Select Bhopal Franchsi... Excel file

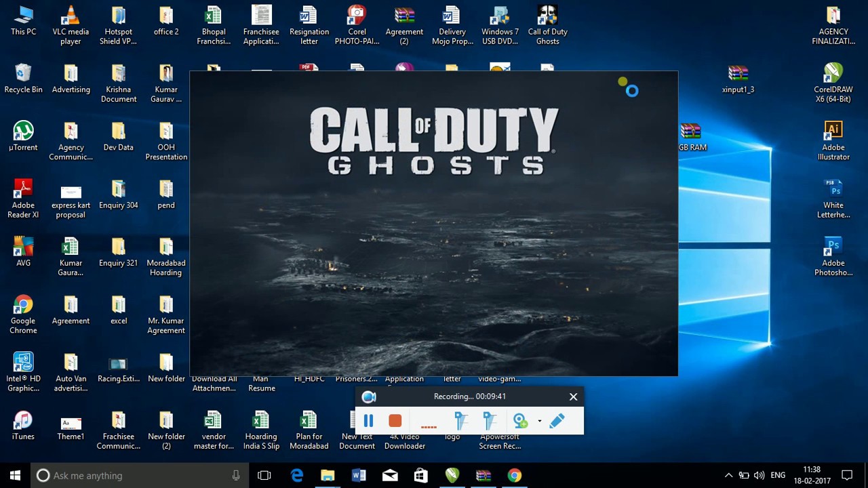point(214,26)
